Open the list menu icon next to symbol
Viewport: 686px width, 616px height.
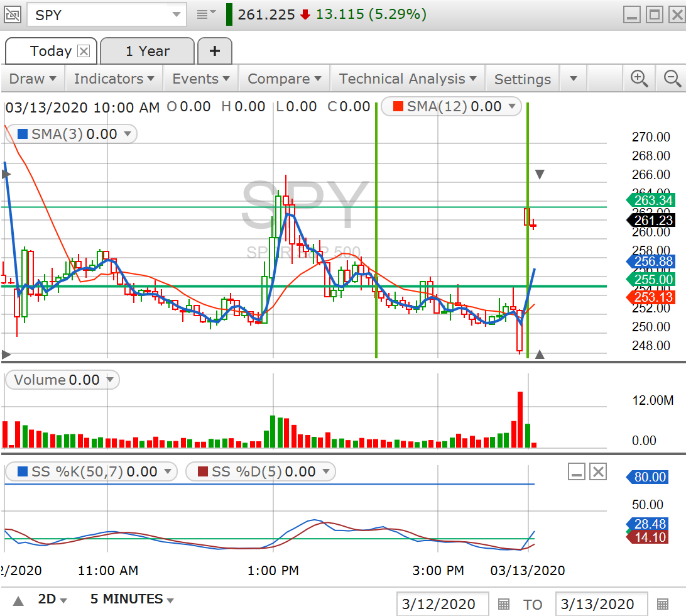205,14
